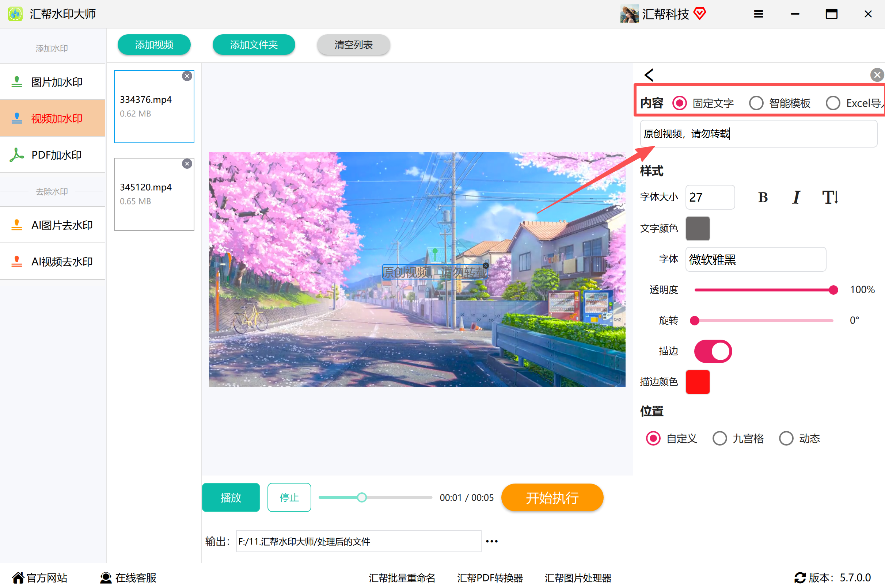Browse output folder with the three dots
This screenshot has height=588, width=885.
tap(491, 541)
